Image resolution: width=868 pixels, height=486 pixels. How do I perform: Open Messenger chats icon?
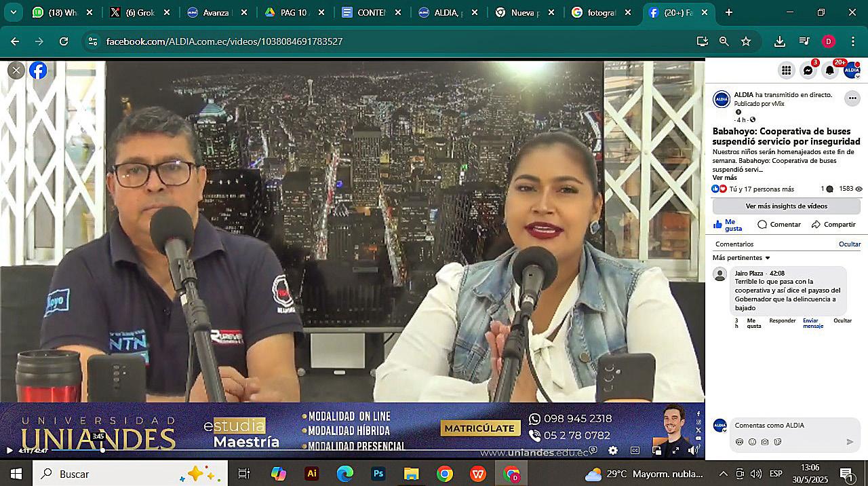[808, 70]
